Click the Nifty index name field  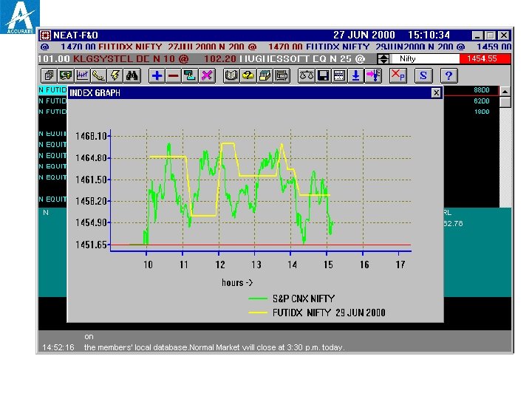click(425, 59)
